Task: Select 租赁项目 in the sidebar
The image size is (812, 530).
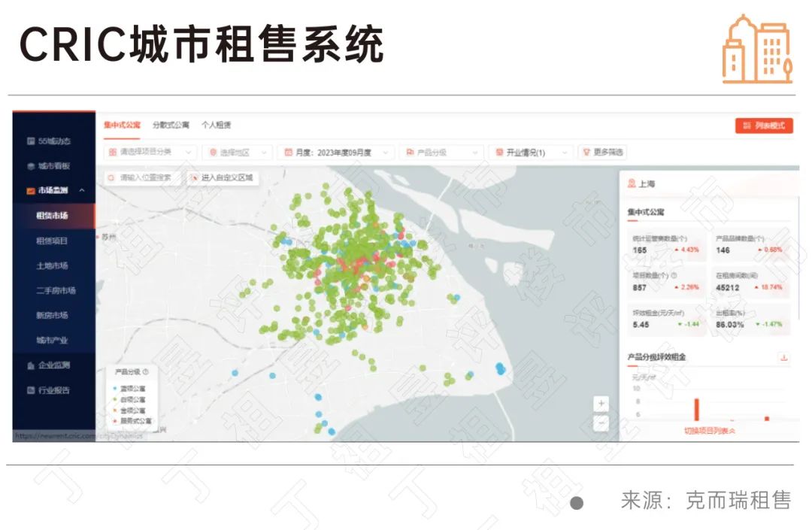Action: [54, 241]
